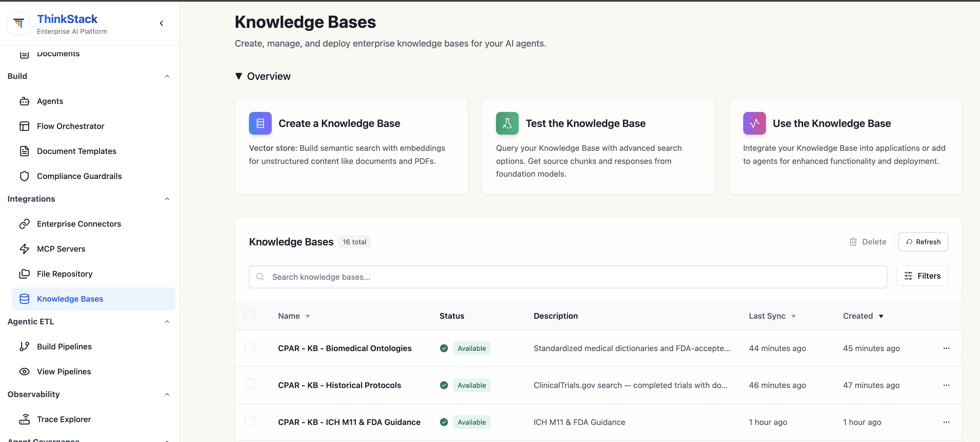Click the Use the Knowledge Base pulse icon

(x=754, y=123)
